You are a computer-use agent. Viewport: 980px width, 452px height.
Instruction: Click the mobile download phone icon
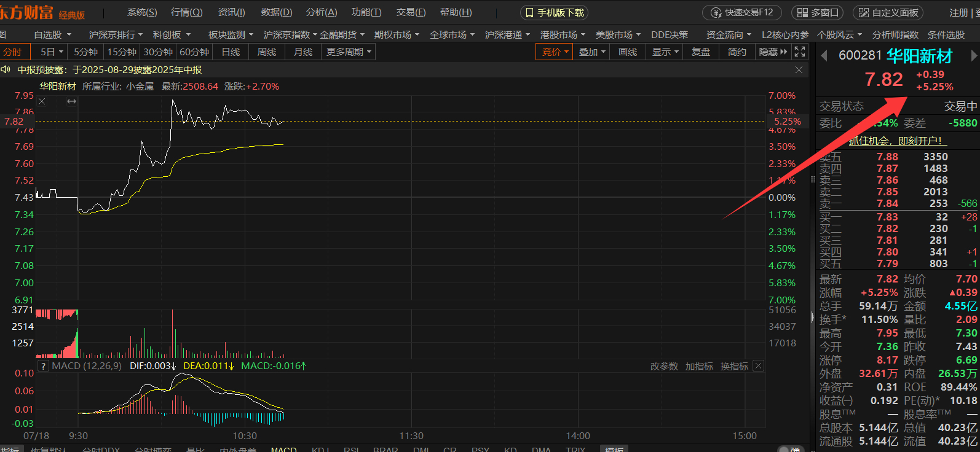point(529,12)
